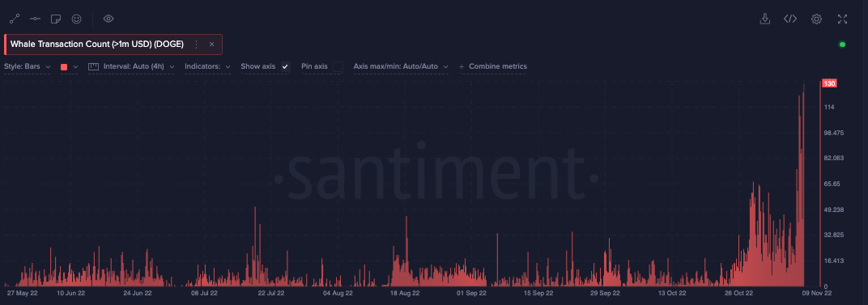Click Combine metrics button

pos(492,66)
